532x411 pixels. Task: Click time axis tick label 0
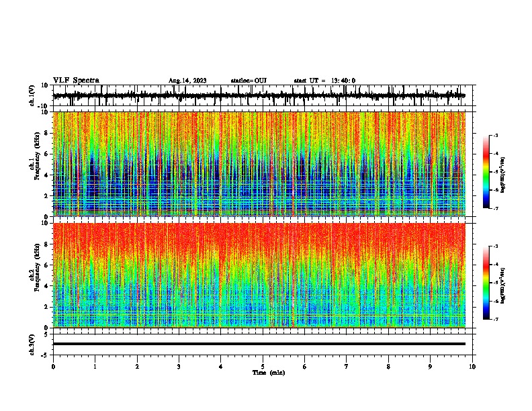click(x=53, y=367)
